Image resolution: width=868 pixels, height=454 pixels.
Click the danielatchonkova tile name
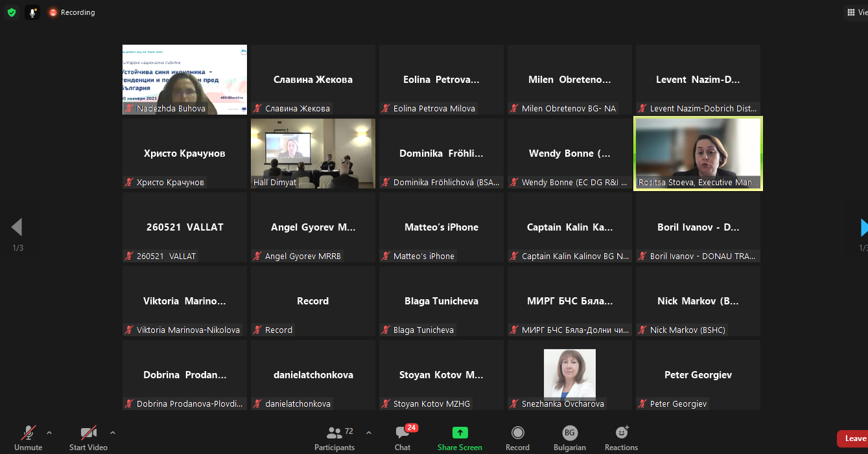(313, 375)
